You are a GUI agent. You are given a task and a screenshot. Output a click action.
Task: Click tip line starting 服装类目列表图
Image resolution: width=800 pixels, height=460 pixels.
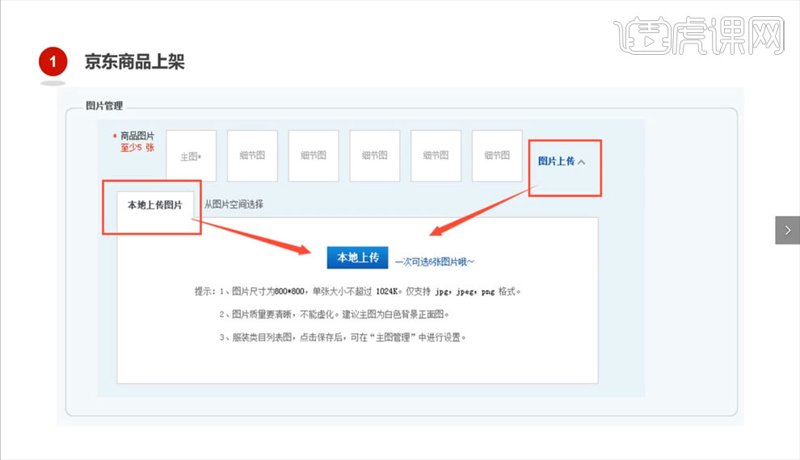[x=342, y=337]
